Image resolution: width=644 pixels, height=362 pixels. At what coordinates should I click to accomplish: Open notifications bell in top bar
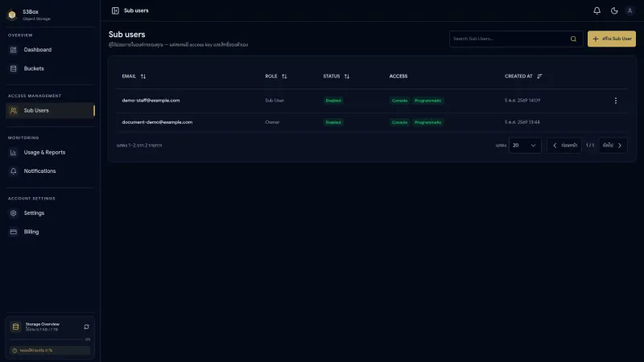click(597, 10)
